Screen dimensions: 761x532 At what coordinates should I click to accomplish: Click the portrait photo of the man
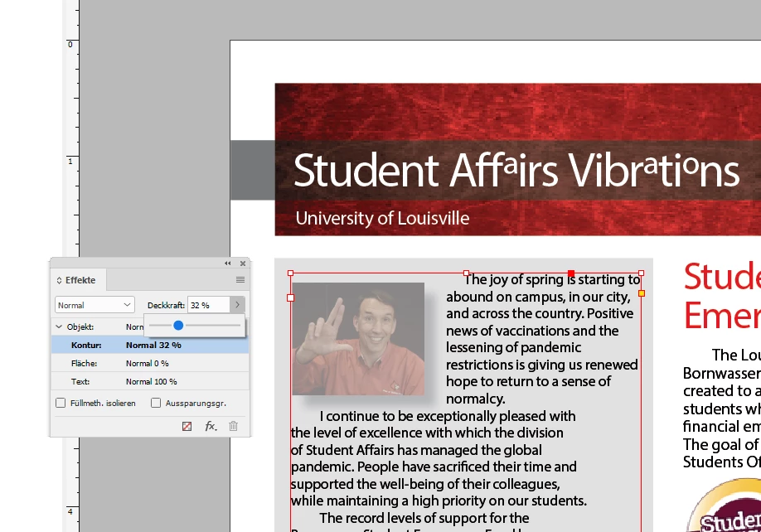click(358, 339)
